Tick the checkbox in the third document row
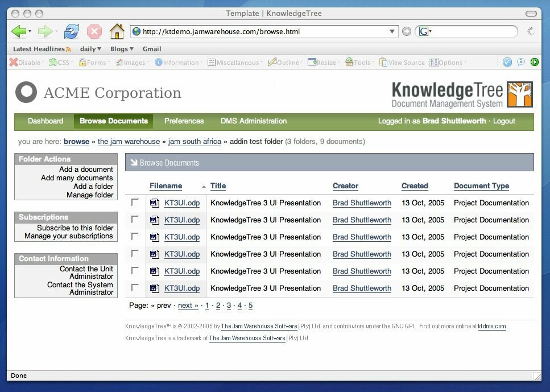The width and height of the screenshot is (550, 392). pos(135,237)
